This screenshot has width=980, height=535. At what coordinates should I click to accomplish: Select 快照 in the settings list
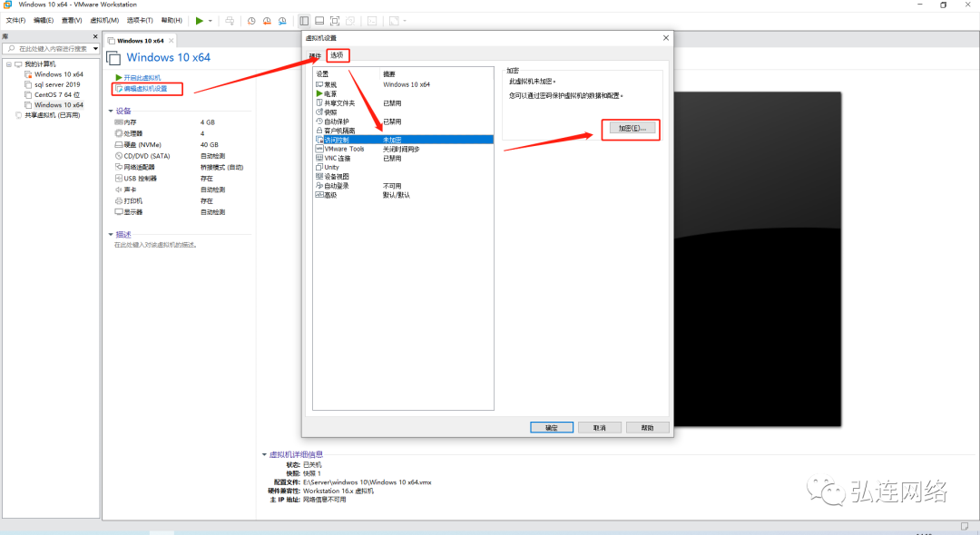(x=403, y=112)
